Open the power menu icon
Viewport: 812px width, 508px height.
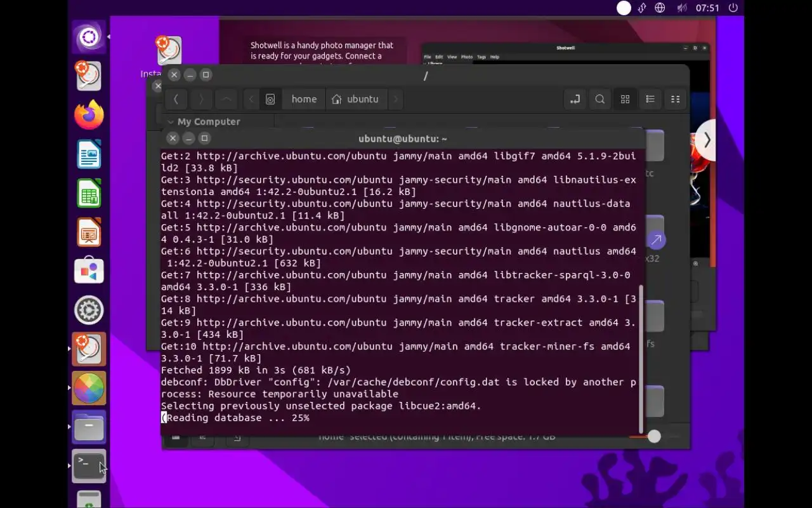coord(733,8)
